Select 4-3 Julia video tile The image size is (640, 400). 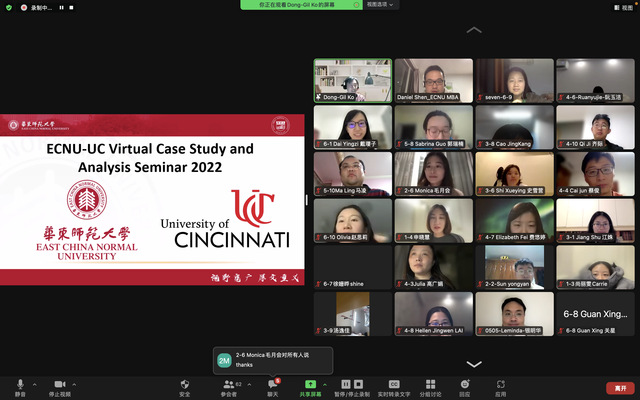pos(433,267)
